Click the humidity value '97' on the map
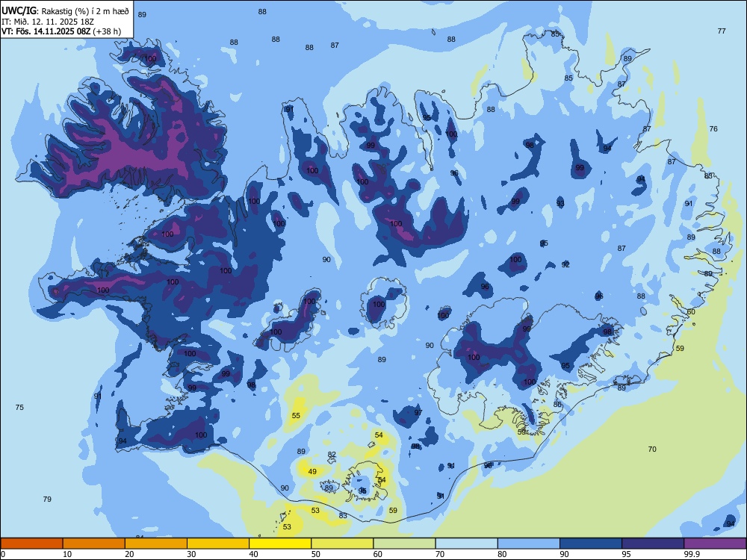 point(418,413)
